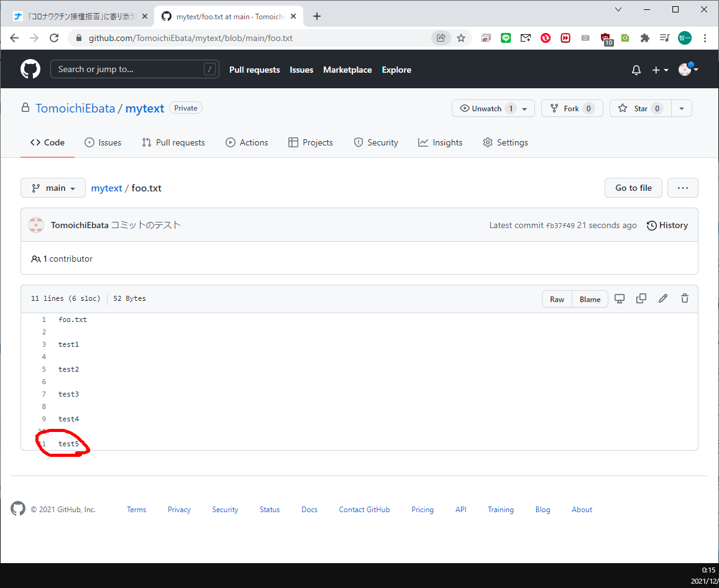Open file in GitHub Desktop icon
This screenshot has width=719, height=588.
tap(620, 299)
